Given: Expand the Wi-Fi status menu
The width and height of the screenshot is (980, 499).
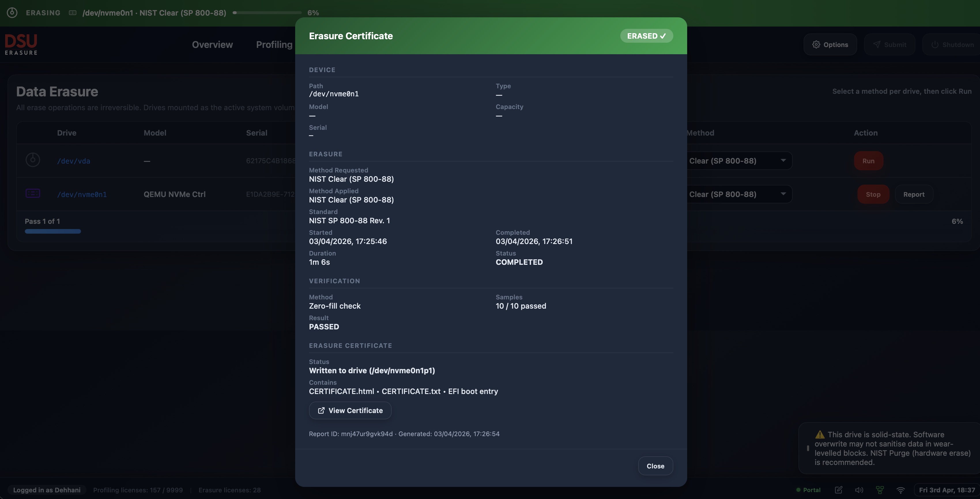Looking at the screenshot, I should 901,490.
